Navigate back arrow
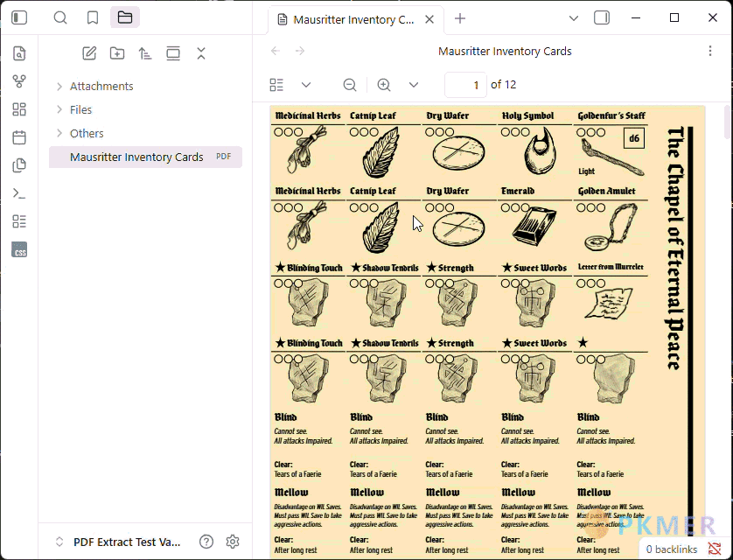Image resolution: width=733 pixels, height=560 pixels. point(276,51)
